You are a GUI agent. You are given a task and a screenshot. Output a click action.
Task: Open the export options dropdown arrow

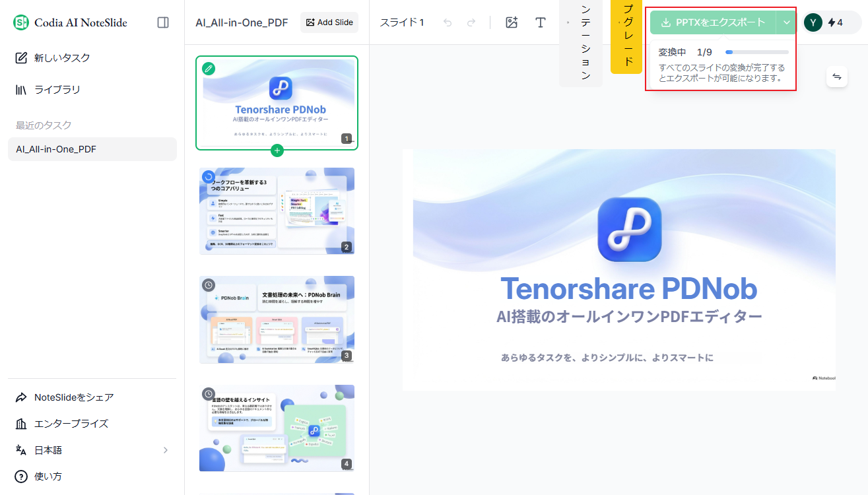pyautogui.click(x=787, y=22)
